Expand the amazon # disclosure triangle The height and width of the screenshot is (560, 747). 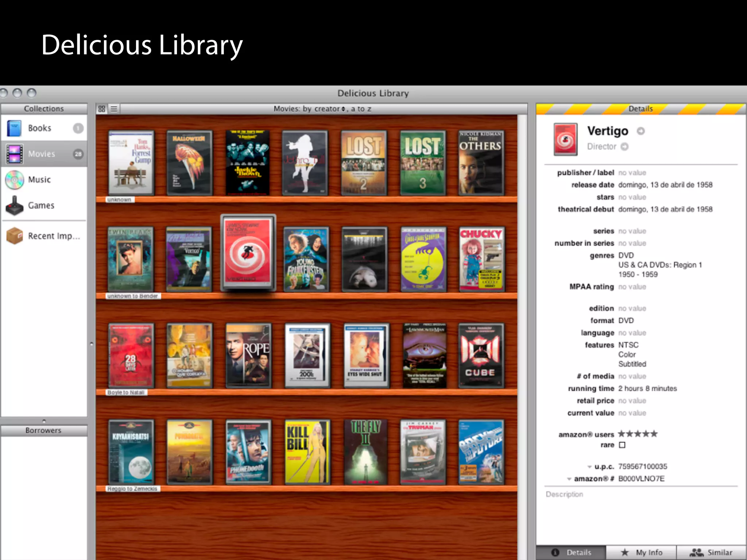click(569, 479)
